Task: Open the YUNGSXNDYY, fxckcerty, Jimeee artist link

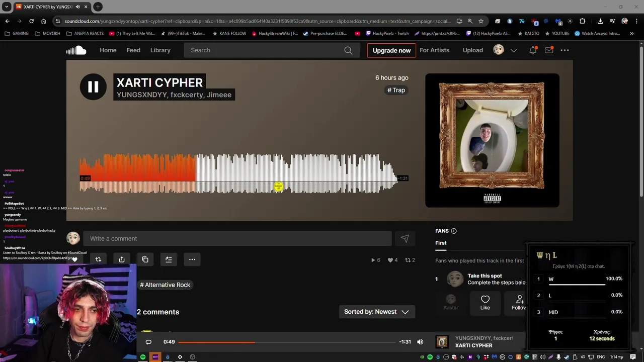Action: (x=174, y=95)
